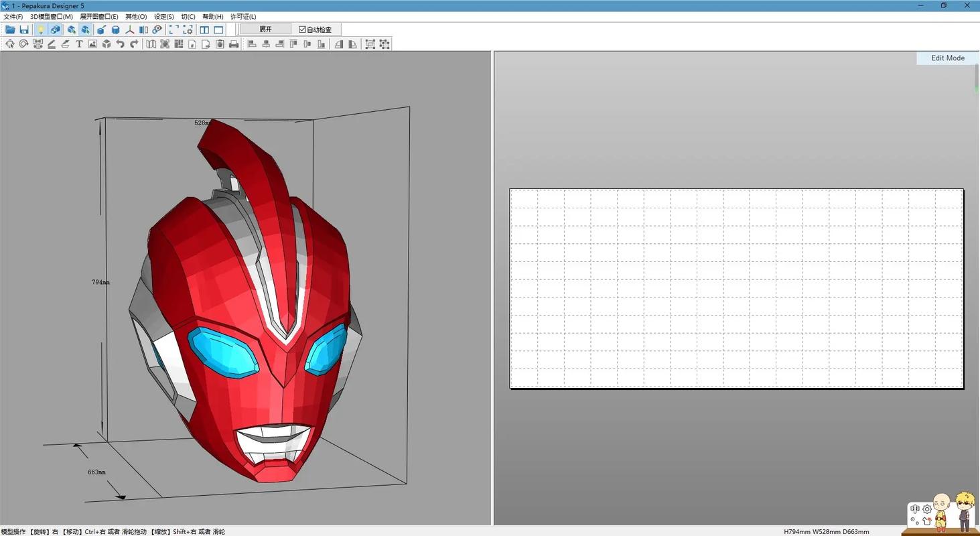Open the 展开图窗口(E) menu
This screenshot has width=980, height=536.
click(x=99, y=17)
